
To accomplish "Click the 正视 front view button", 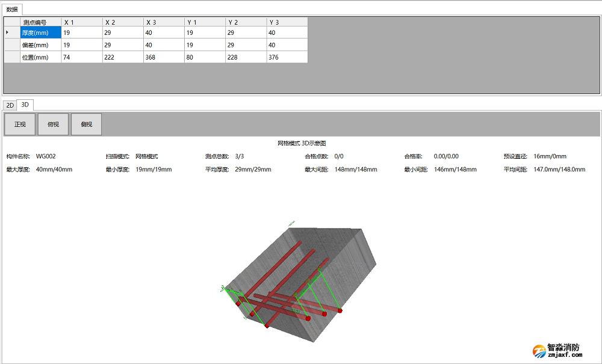I will coord(20,124).
